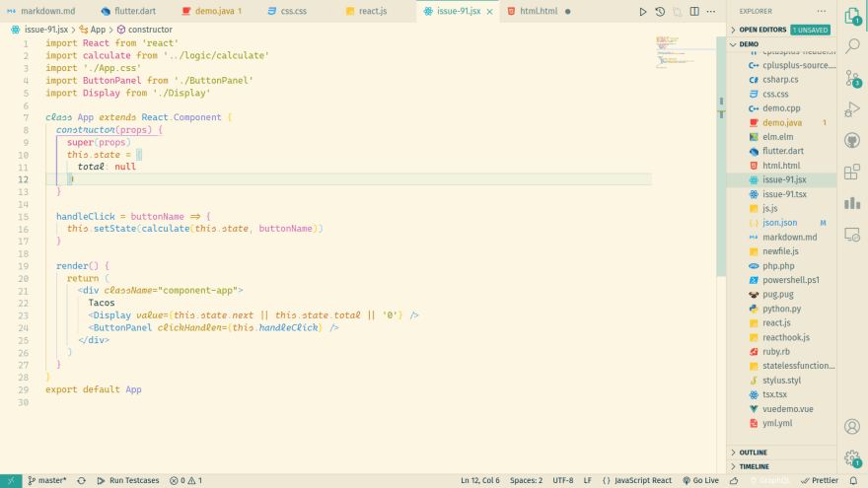Open the master* branch picker
Viewport: 868px width, 488px height.
47,481
